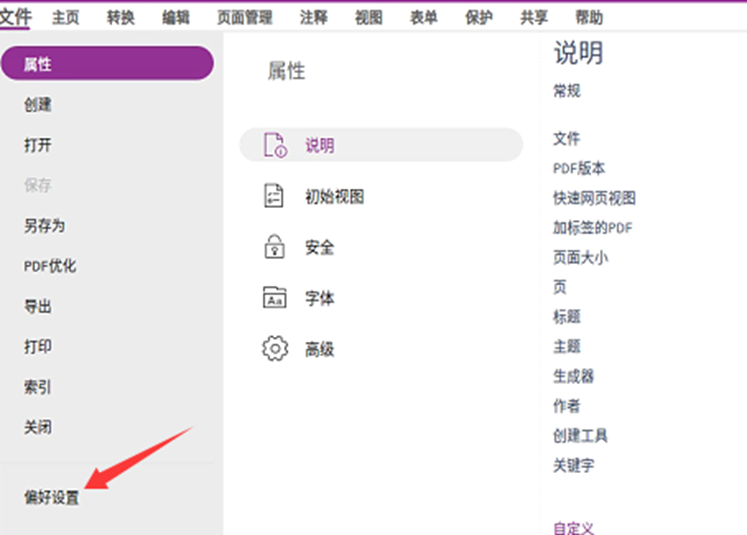Click the 字体 font icon
This screenshot has height=535, width=747.
click(x=274, y=298)
